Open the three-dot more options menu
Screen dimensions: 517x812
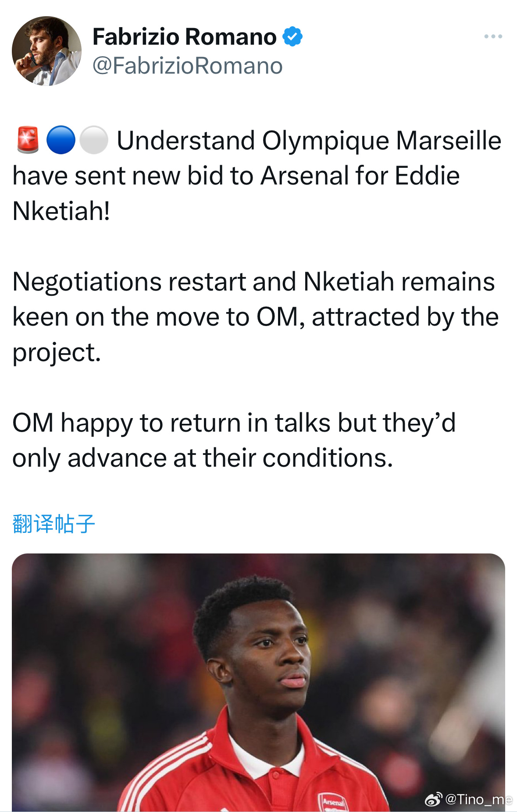(493, 36)
